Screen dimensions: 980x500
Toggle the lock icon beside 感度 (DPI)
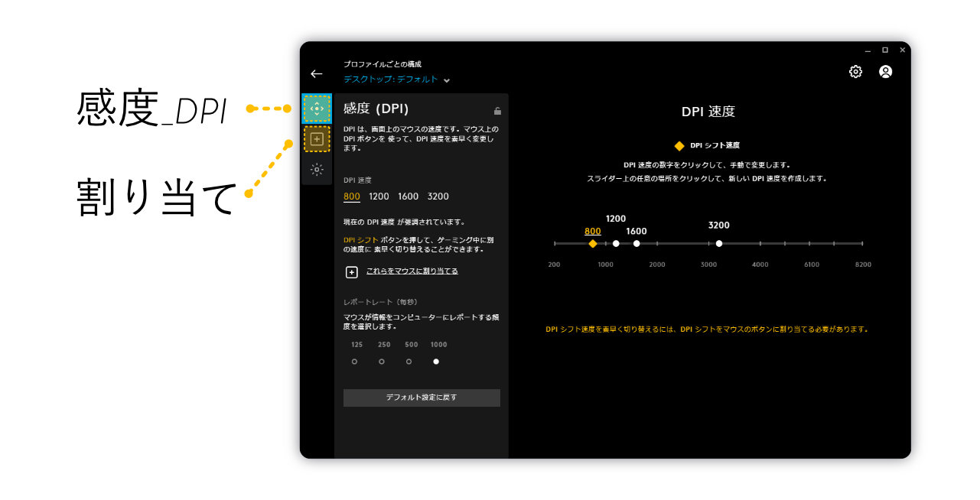coord(497,111)
